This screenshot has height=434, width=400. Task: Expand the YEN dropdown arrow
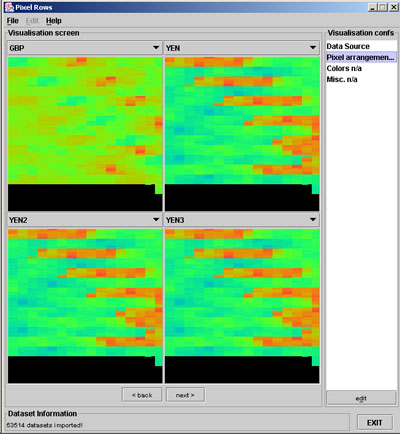click(x=313, y=48)
